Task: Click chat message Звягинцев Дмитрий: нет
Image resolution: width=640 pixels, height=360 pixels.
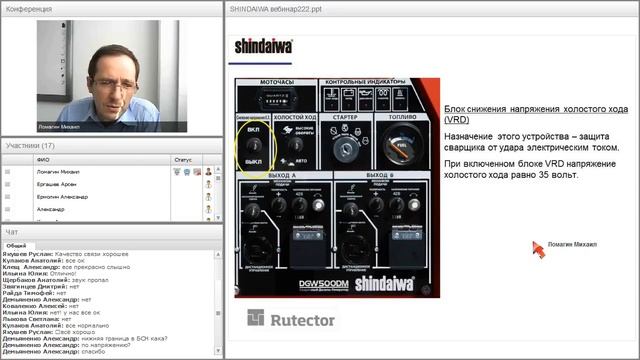Action: point(41,287)
